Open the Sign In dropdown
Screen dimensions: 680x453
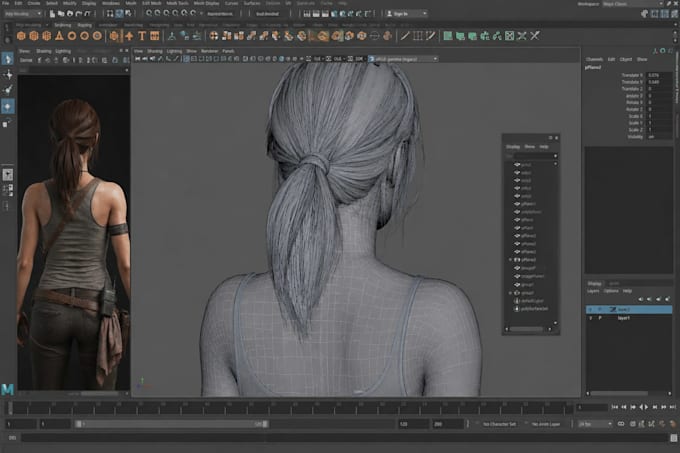(407, 13)
